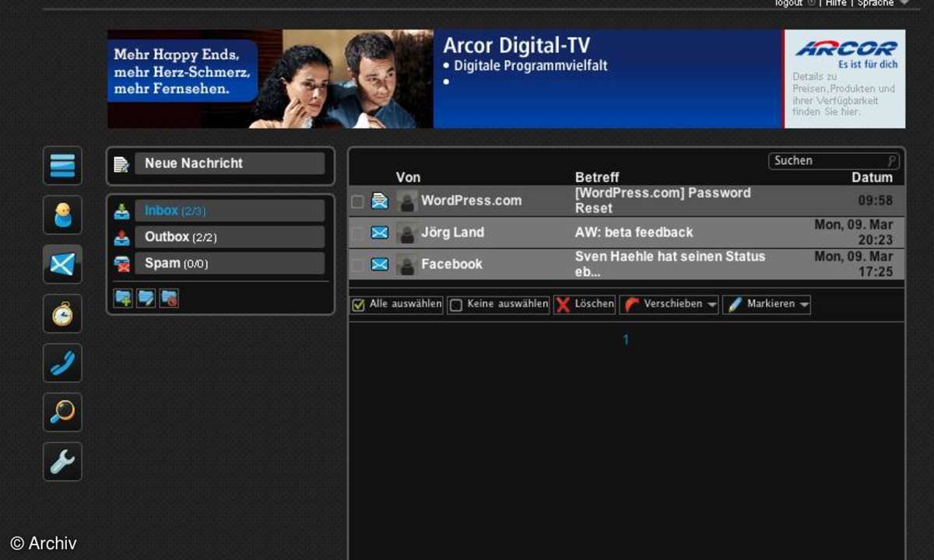
Task: Click the delete folder icon
Action: (x=169, y=299)
